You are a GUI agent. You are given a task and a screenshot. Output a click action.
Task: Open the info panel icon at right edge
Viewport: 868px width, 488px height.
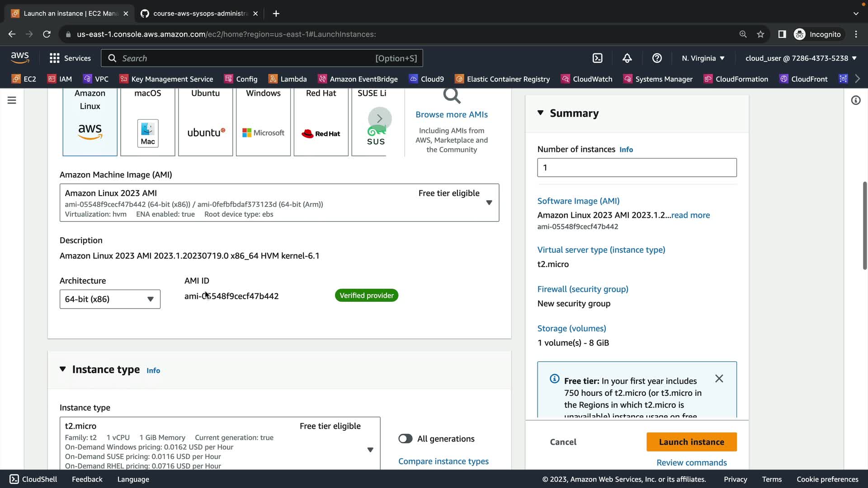click(x=855, y=100)
